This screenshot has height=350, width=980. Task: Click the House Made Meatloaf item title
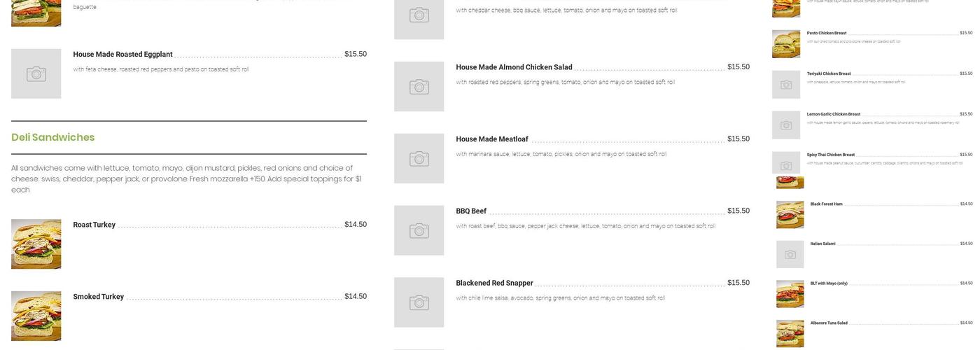point(492,139)
